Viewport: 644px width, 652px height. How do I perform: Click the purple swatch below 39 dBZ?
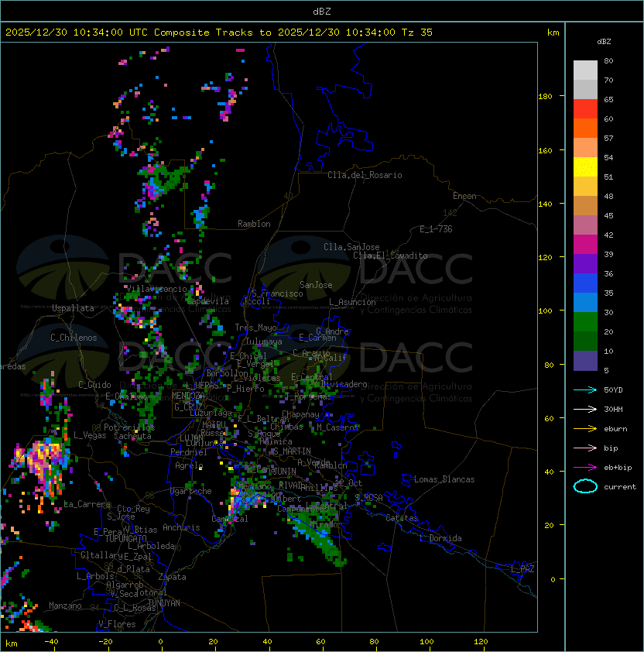point(585,263)
